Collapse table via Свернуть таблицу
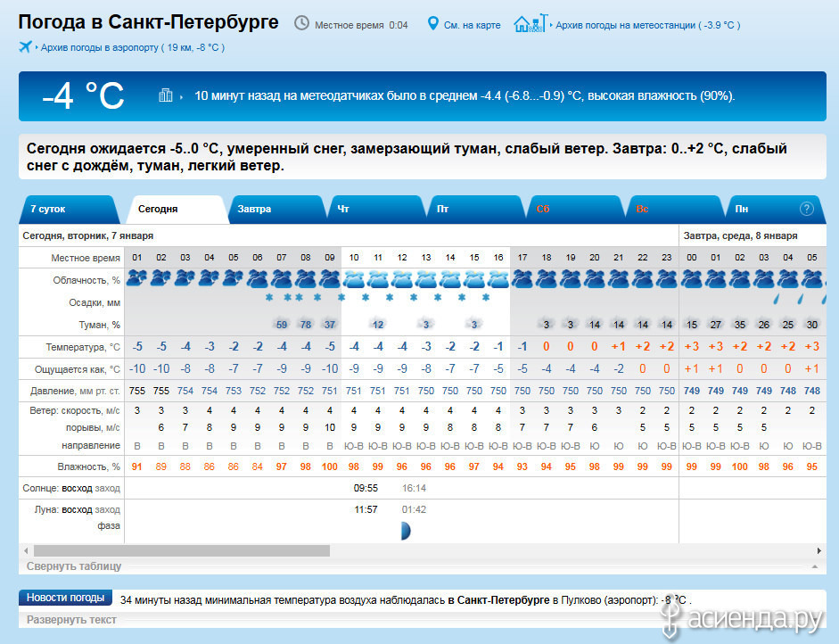The image size is (839, 644). click(x=74, y=566)
